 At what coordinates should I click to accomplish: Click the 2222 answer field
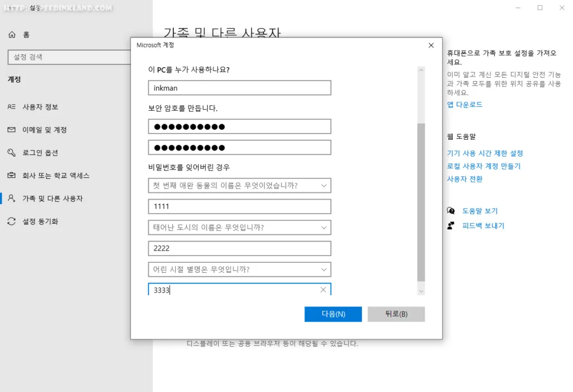tap(239, 248)
